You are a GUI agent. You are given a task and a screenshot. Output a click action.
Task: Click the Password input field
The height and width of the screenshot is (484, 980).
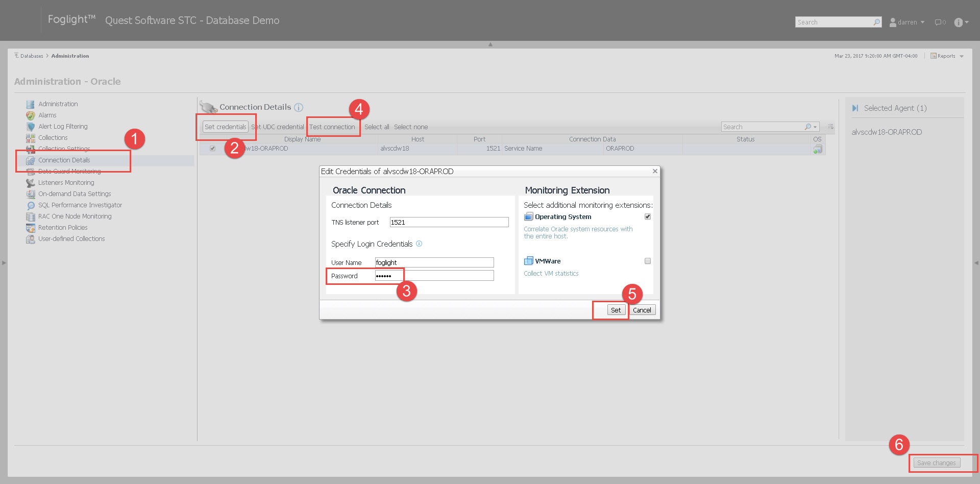[x=434, y=276]
